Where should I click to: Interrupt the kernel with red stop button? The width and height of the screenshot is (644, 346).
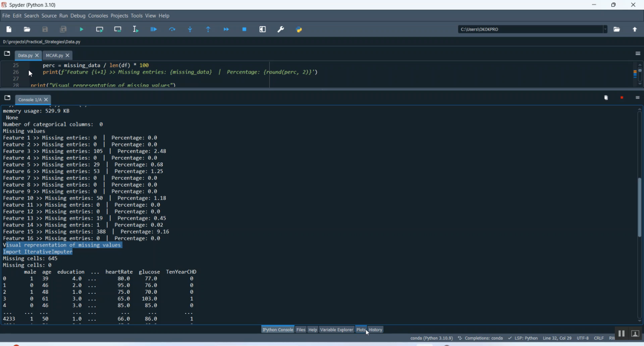click(622, 98)
